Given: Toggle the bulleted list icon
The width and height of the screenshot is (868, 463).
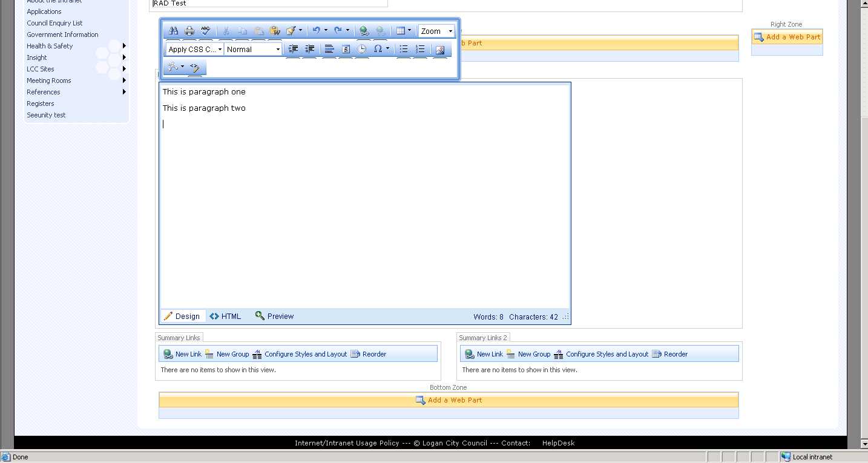Looking at the screenshot, I should click(x=404, y=50).
